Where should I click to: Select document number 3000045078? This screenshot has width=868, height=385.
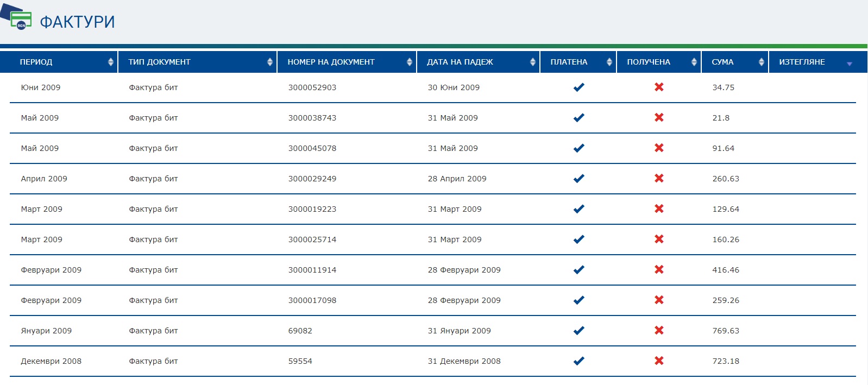pyautogui.click(x=312, y=148)
